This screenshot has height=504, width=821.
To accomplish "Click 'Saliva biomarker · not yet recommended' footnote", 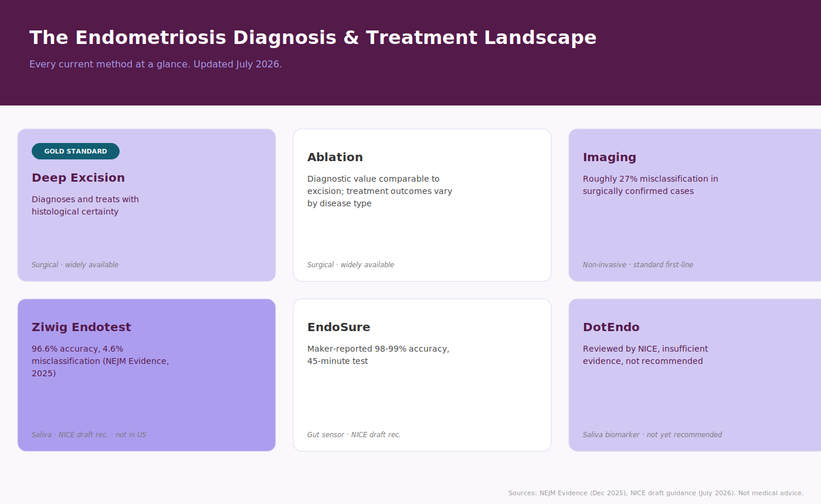I will (652, 435).
